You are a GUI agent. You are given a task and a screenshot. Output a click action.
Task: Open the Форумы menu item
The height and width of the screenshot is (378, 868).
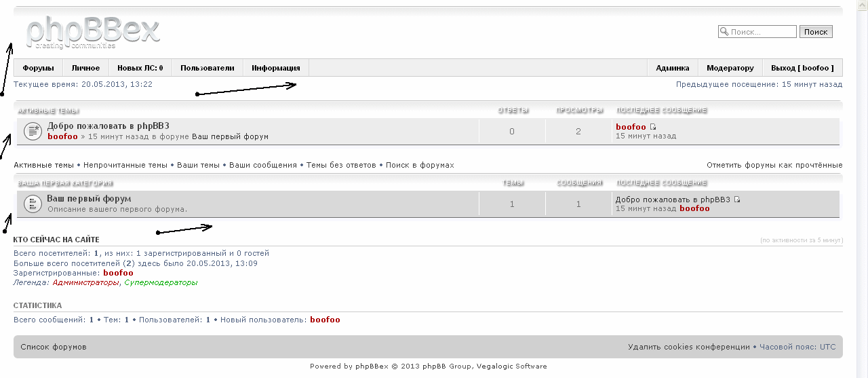(x=38, y=68)
